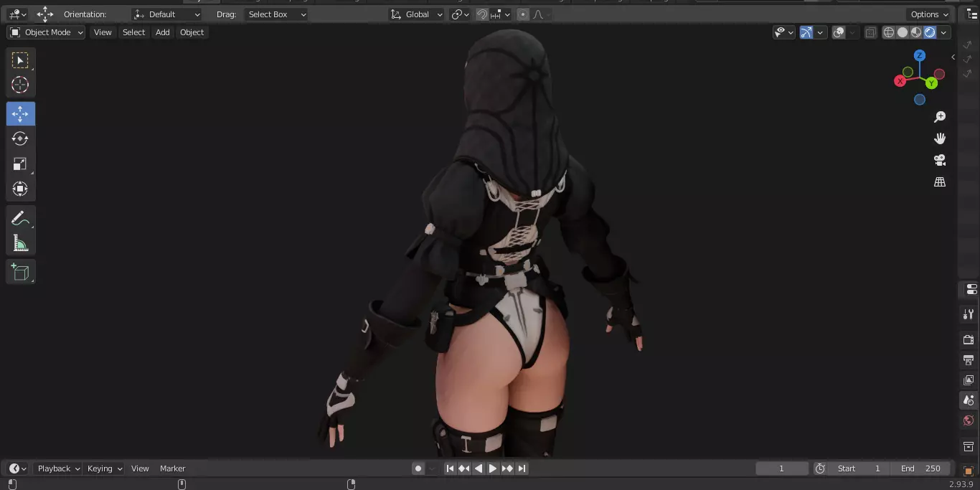Select the Annotate tool

[x=20, y=219]
